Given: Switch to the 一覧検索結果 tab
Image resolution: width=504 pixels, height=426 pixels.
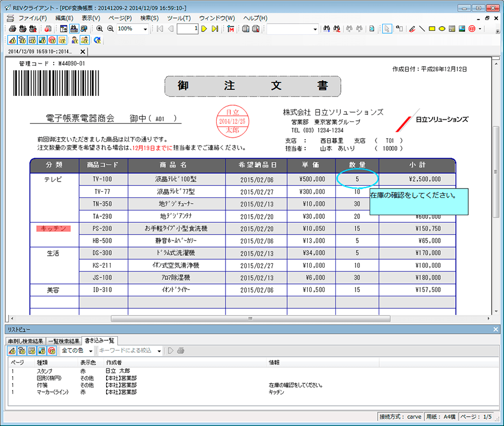Looking at the screenshot, I should coord(64,340).
